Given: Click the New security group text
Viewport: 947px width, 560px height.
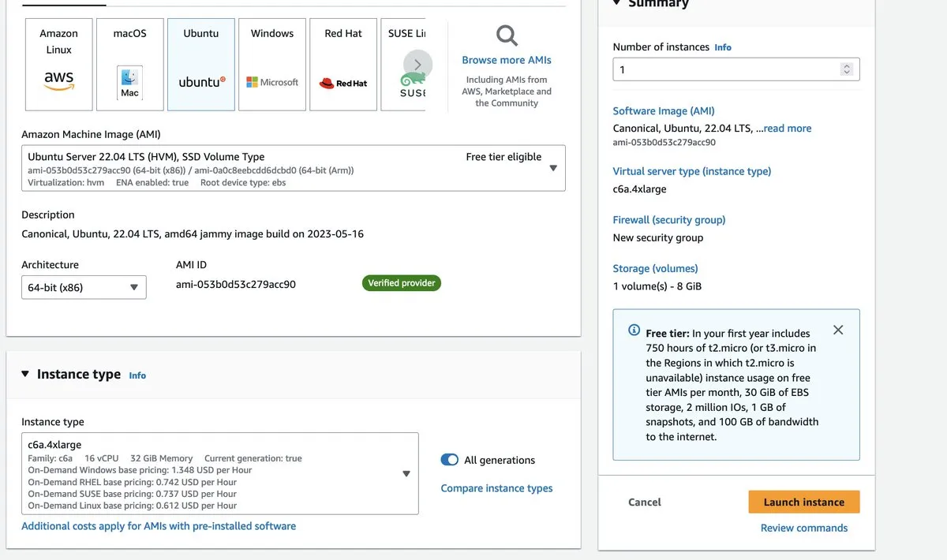Looking at the screenshot, I should tap(658, 238).
